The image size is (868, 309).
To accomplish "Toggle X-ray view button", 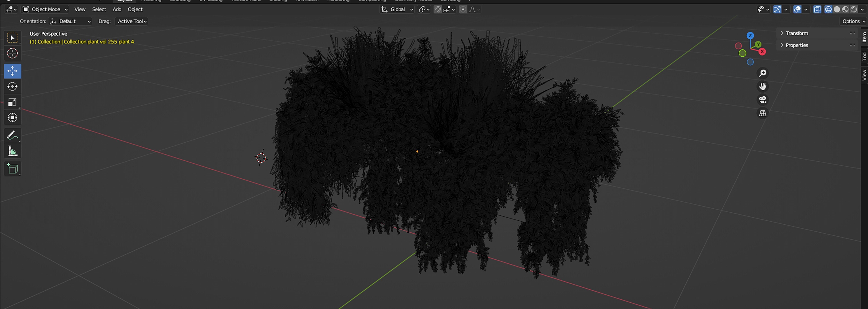I will [817, 9].
